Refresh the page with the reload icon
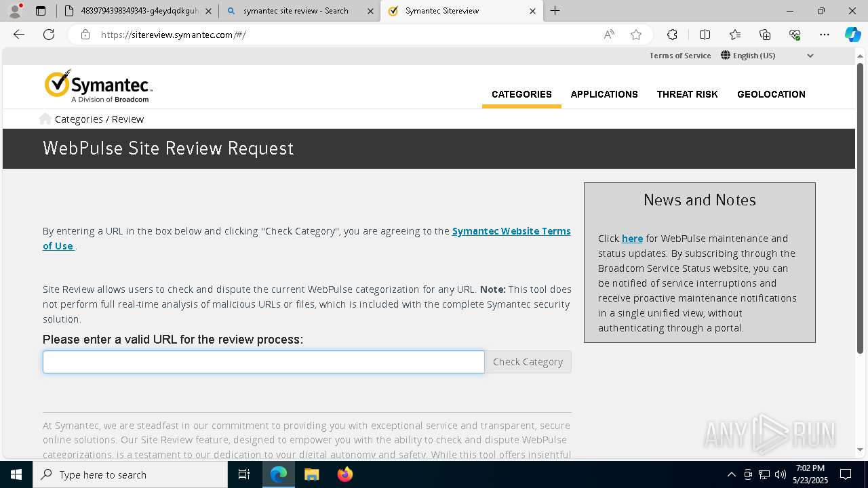 coord(49,35)
